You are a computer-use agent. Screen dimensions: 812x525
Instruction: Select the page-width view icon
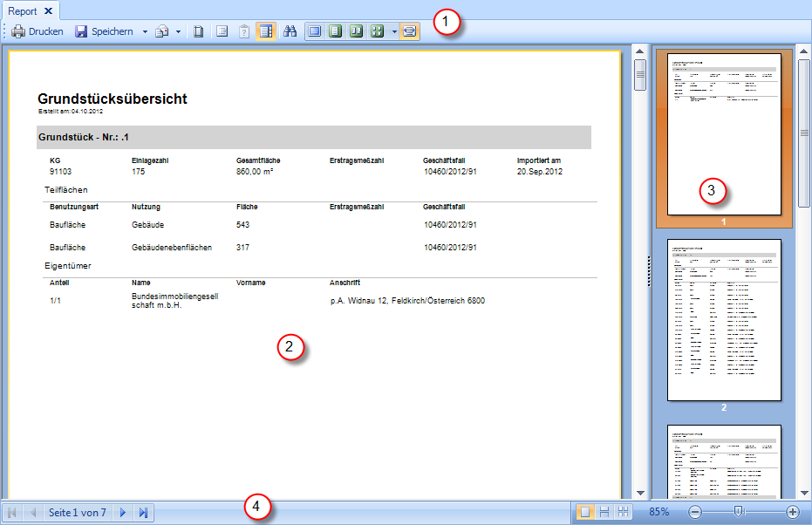[x=314, y=31]
